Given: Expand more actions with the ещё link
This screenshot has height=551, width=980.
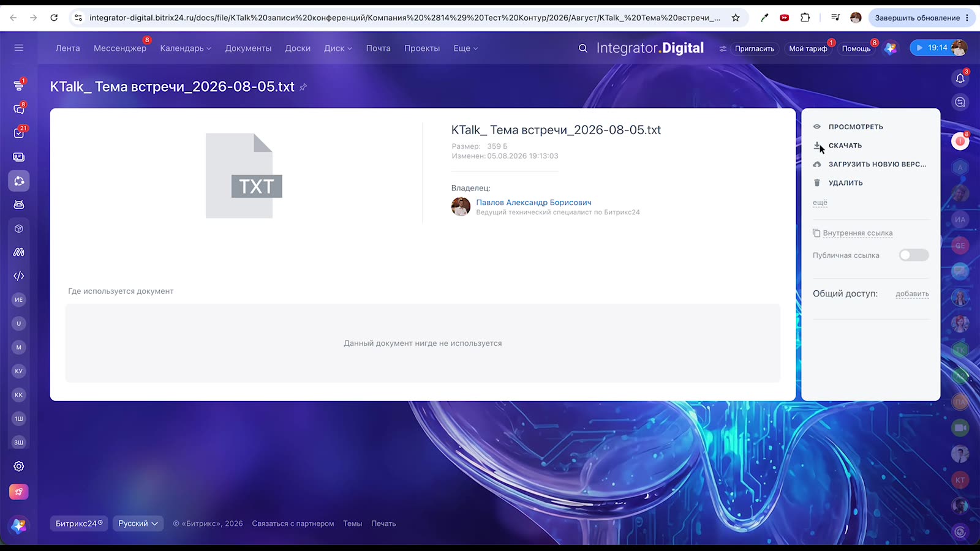Looking at the screenshot, I should pyautogui.click(x=820, y=203).
